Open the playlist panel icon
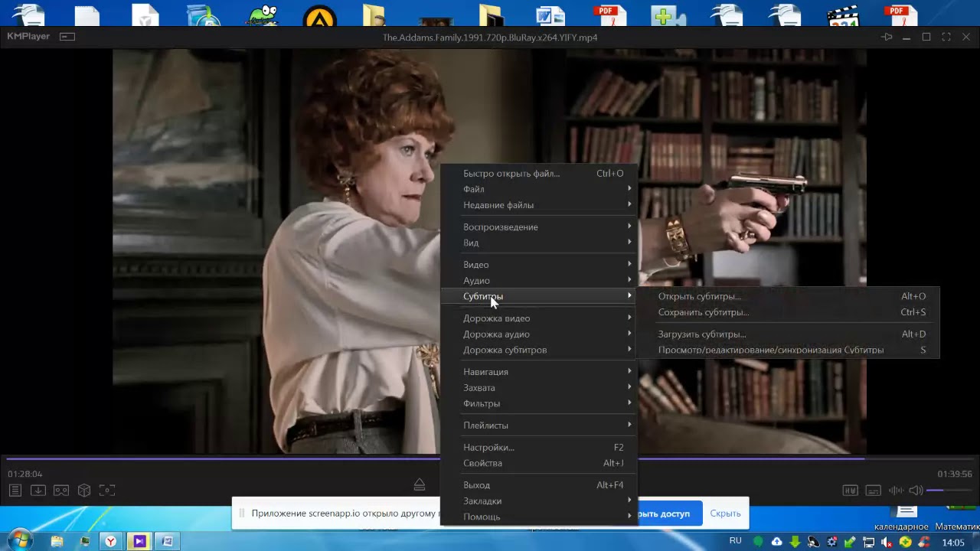 15,491
